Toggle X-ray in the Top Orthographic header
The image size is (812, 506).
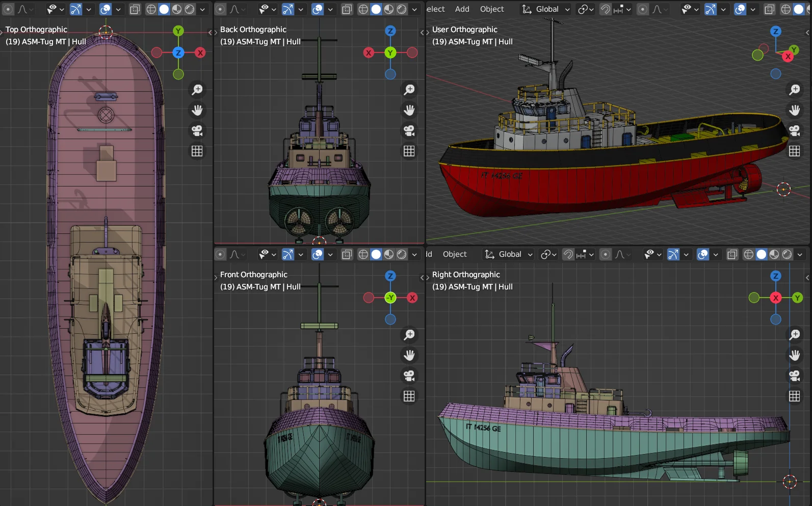point(135,9)
